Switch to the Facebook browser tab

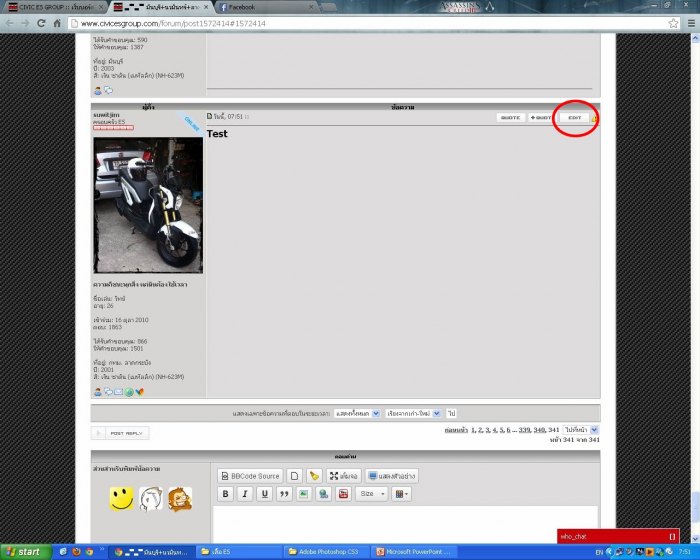(x=266, y=7)
